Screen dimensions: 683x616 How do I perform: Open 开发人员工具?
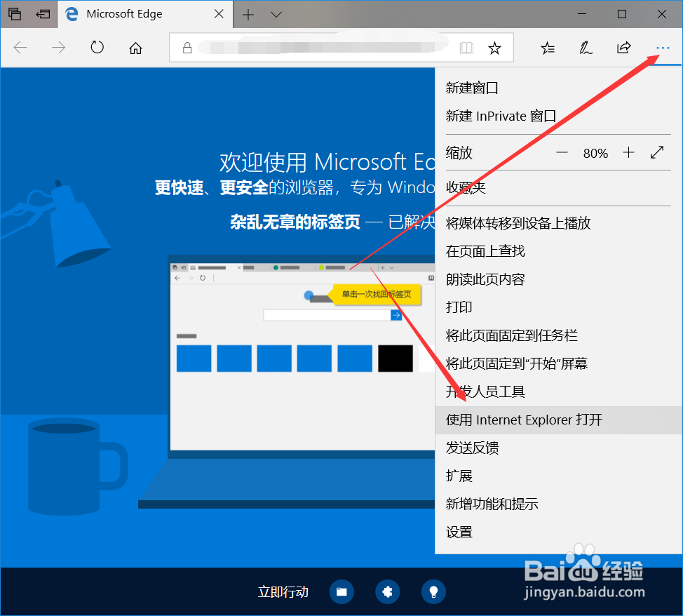(558, 391)
